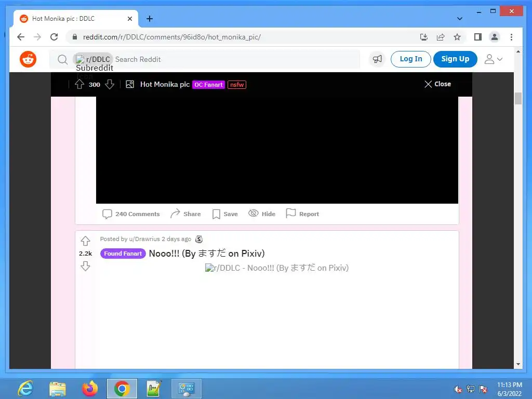This screenshot has width=532, height=399.
Task: Click the award icon next to 2 days ago
Action: [x=199, y=239]
